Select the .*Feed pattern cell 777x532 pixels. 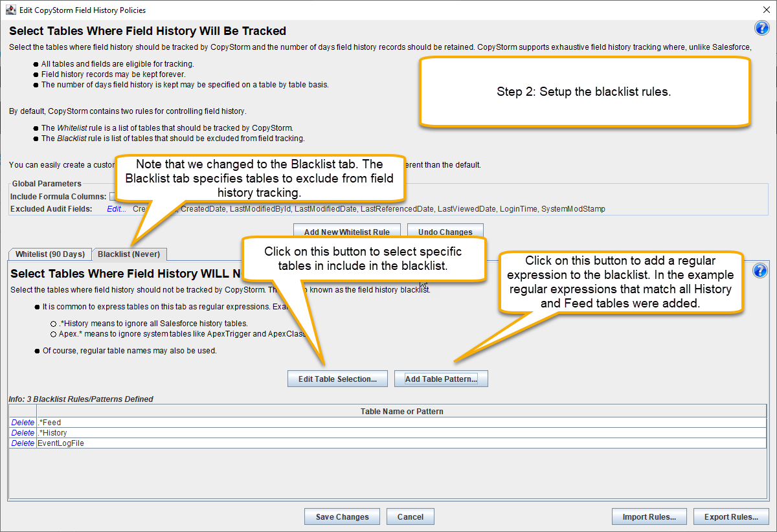(x=401, y=423)
